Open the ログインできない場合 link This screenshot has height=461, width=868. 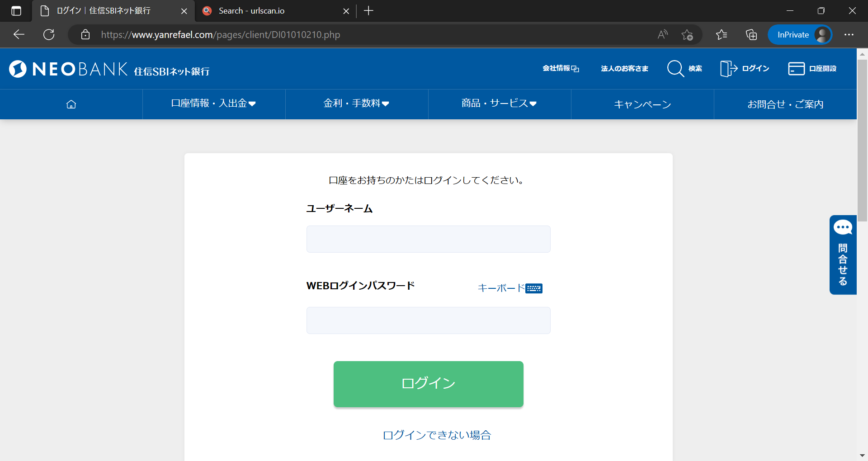[x=437, y=435]
